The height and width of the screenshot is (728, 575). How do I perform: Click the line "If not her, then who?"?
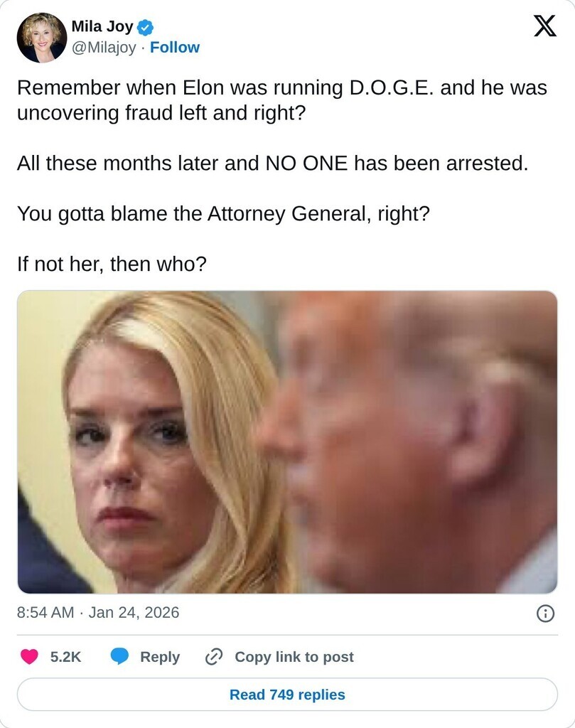tap(112, 264)
